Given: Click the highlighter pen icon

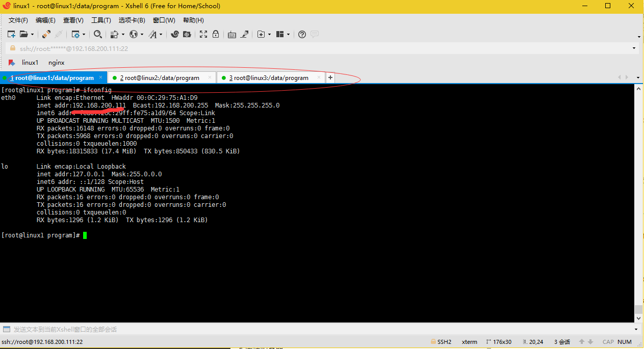Looking at the screenshot, I should point(245,34).
